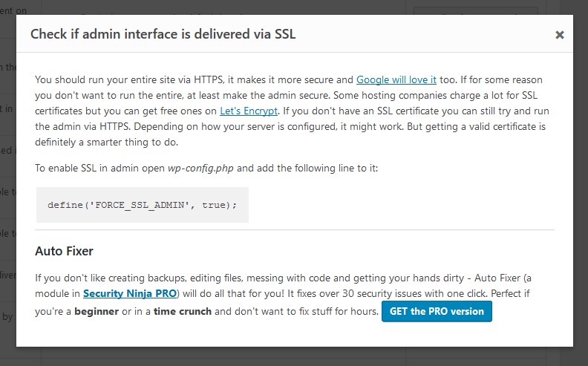Screen dimensions: 588x366
Task: Click the bold word "beginner"
Action: 97,311
